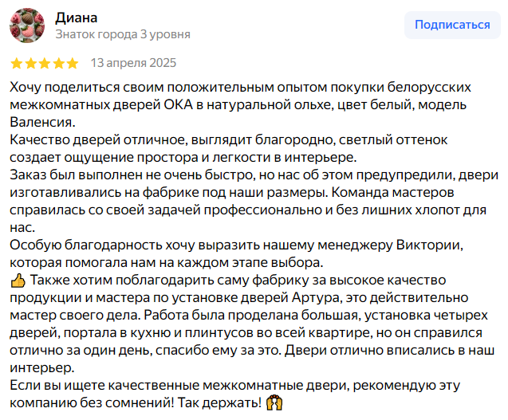Click the review date 13 апреля 2025

click(x=133, y=63)
